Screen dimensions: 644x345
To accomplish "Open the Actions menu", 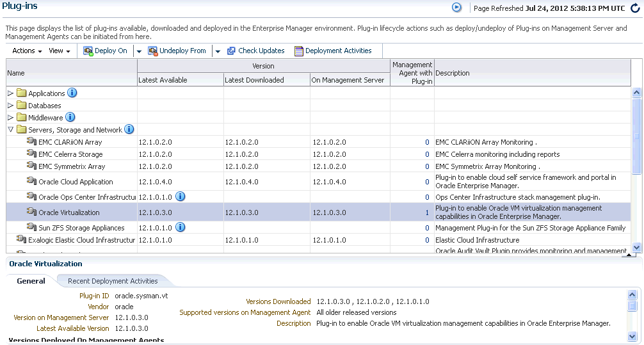I will click(x=27, y=51).
